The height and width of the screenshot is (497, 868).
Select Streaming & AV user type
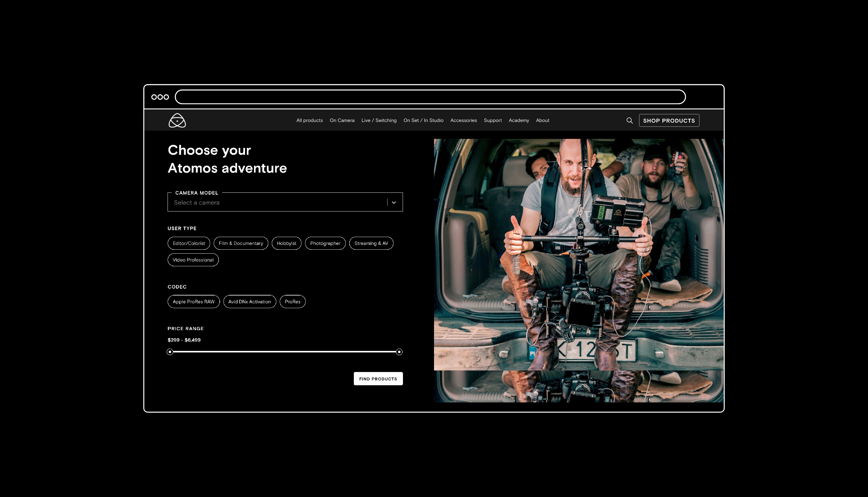pos(371,243)
